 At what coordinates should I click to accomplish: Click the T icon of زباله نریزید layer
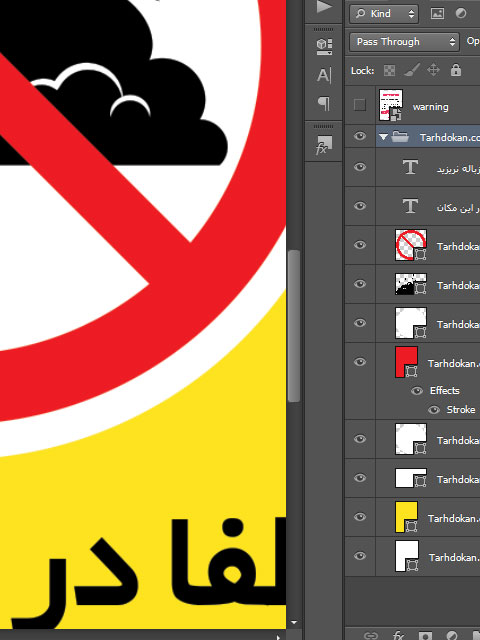point(410,167)
